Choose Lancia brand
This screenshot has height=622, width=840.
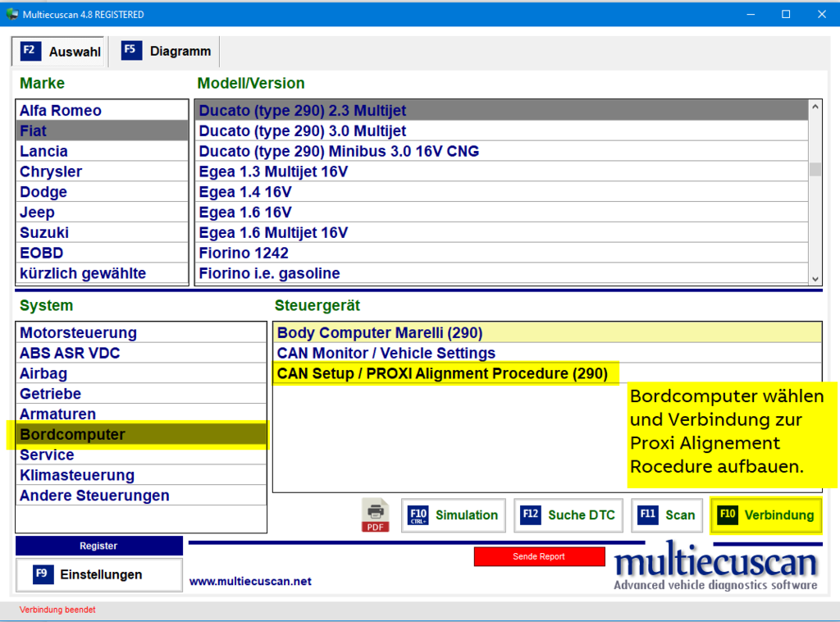[x=103, y=151]
